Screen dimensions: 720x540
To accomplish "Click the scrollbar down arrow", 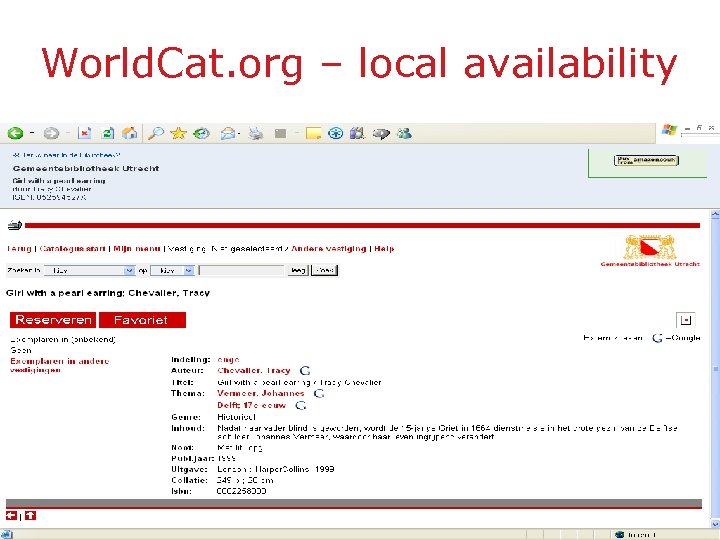I will [715, 524].
